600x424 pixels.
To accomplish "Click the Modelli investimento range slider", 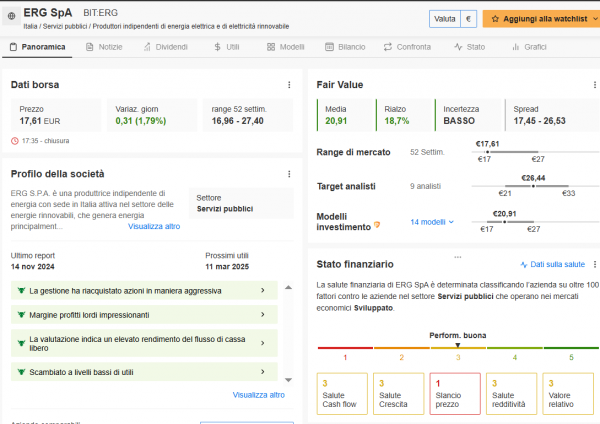I will click(x=535, y=222).
